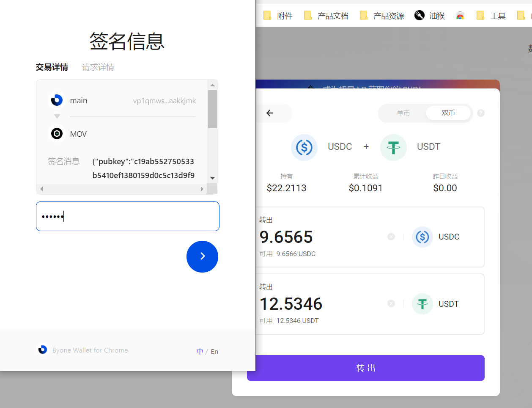Switch wallet language to En

[x=214, y=351]
